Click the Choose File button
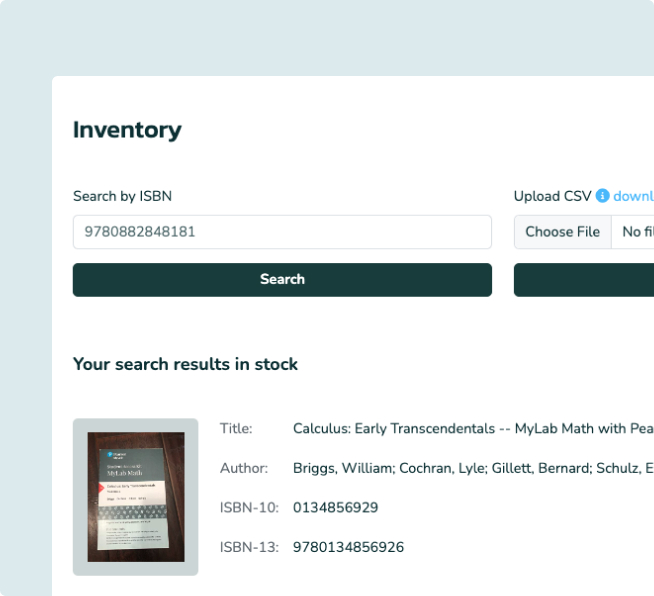654x596 pixels. tap(562, 232)
